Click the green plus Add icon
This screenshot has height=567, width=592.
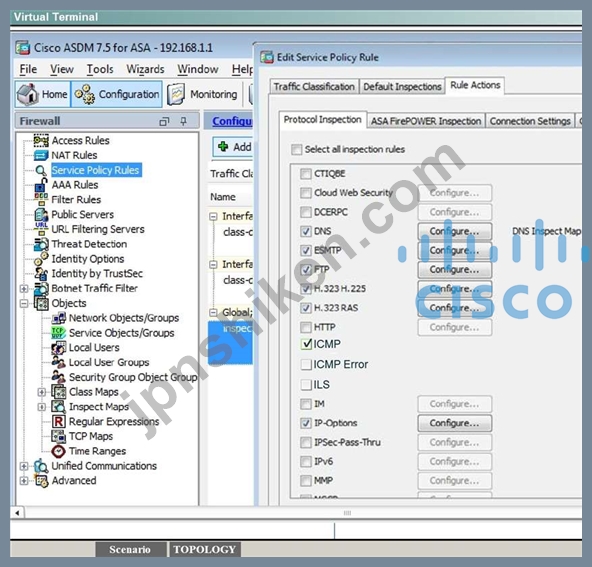pyautogui.click(x=223, y=146)
